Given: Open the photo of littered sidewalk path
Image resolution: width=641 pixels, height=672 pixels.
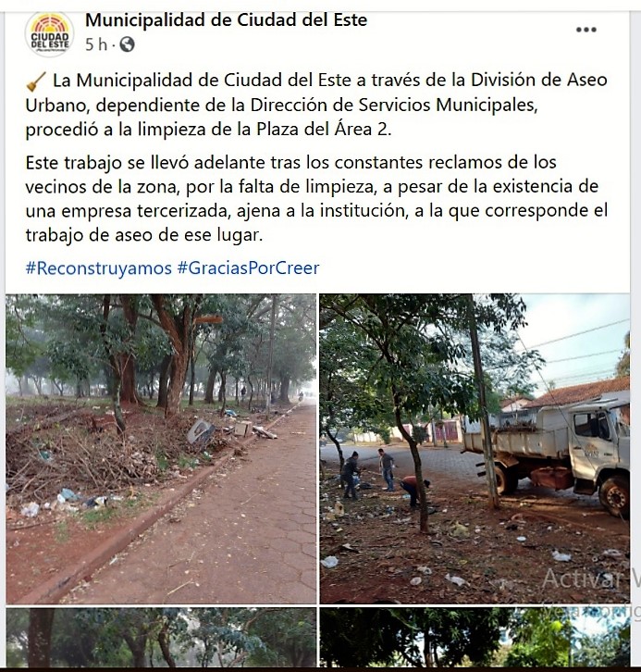Looking at the screenshot, I should pyautogui.click(x=161, y=449).
